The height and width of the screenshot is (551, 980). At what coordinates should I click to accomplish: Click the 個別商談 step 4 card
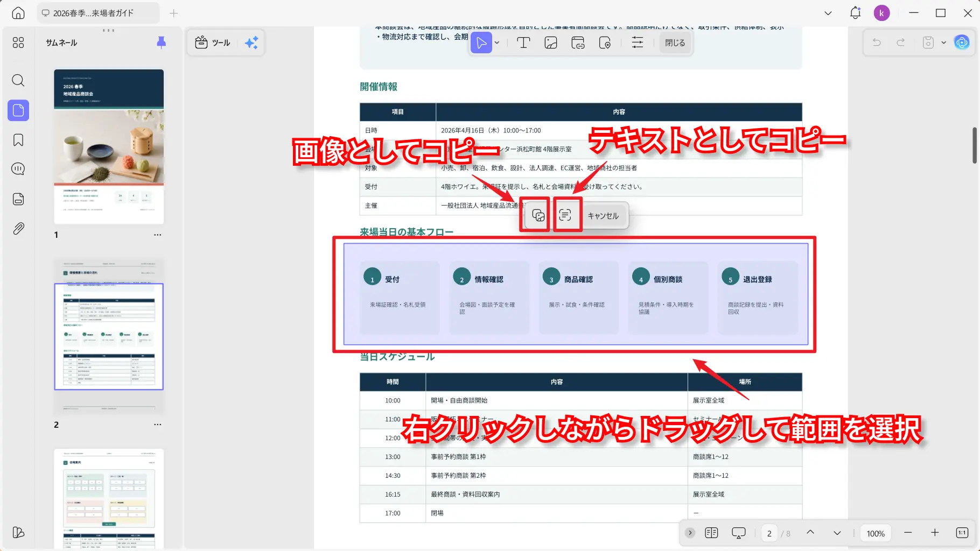(668, 298)
